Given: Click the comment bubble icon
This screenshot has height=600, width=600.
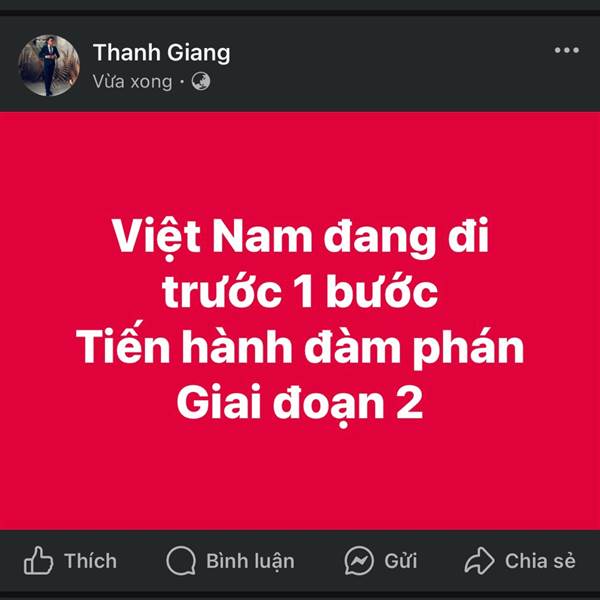Looking at the screenshot, I should point(181,561).
